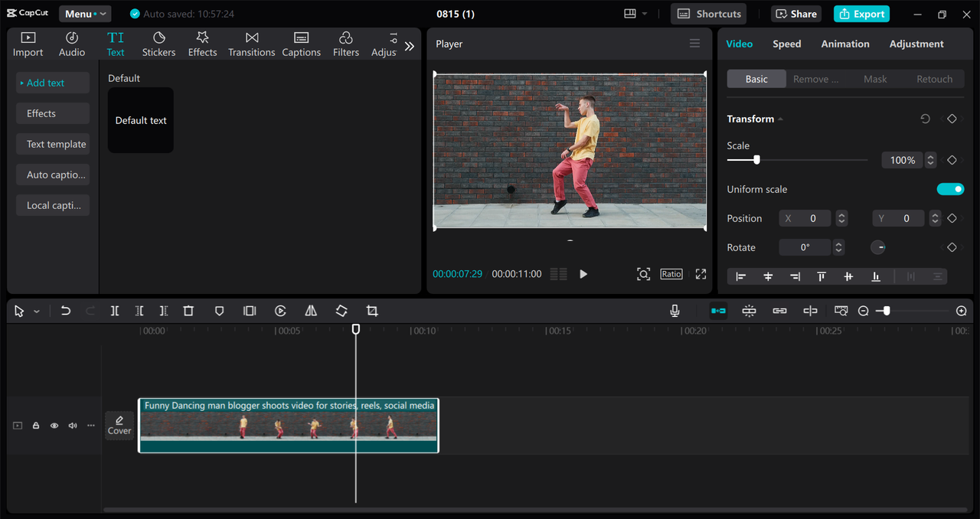980x519 pixels.
Task: Switch to the Animation tab
Action: click(x=845, y=44)
